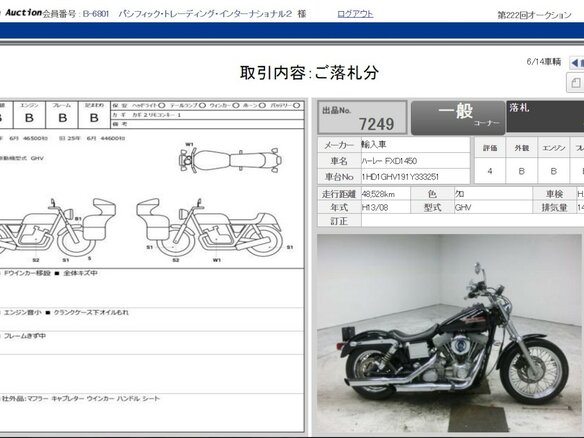Click the フレームきず中 remark
The width and height of the screenshot is (584, 438).
coord(25,336)
